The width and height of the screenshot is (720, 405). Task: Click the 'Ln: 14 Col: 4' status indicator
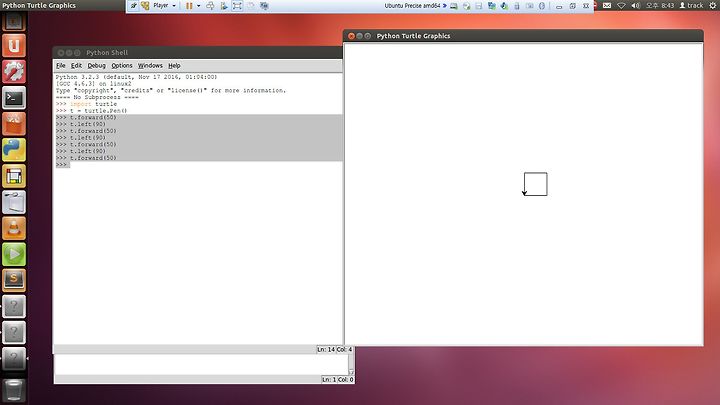(334, 350)
